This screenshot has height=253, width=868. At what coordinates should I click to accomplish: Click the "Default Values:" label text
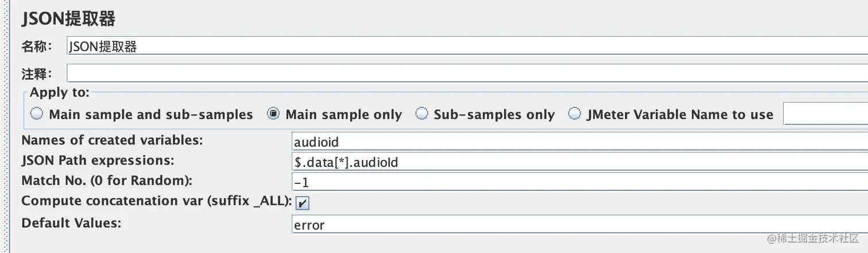click(x=71, y=223)
